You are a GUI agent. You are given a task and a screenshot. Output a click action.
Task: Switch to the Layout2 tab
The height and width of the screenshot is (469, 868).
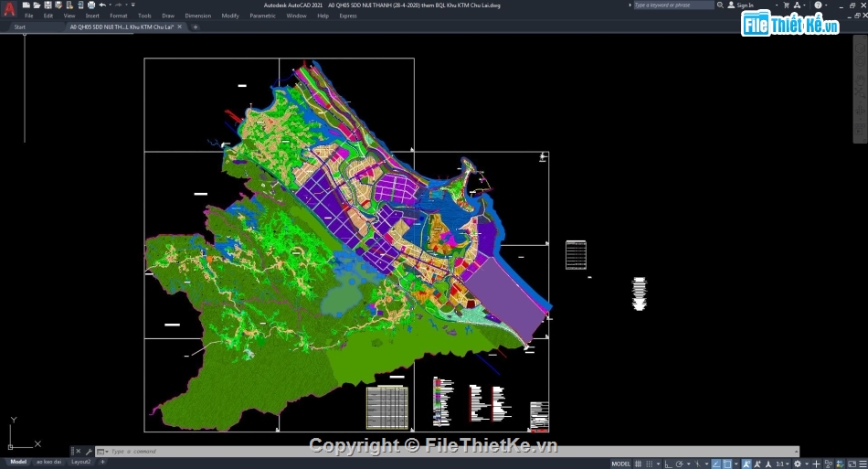80,462
